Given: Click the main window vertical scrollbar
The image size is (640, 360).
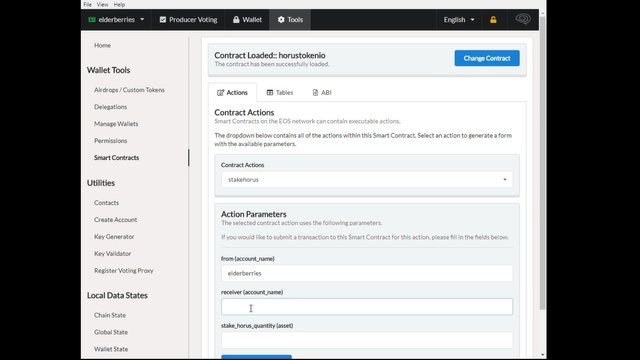Looking at the screenshot, I should pos(542,163).
